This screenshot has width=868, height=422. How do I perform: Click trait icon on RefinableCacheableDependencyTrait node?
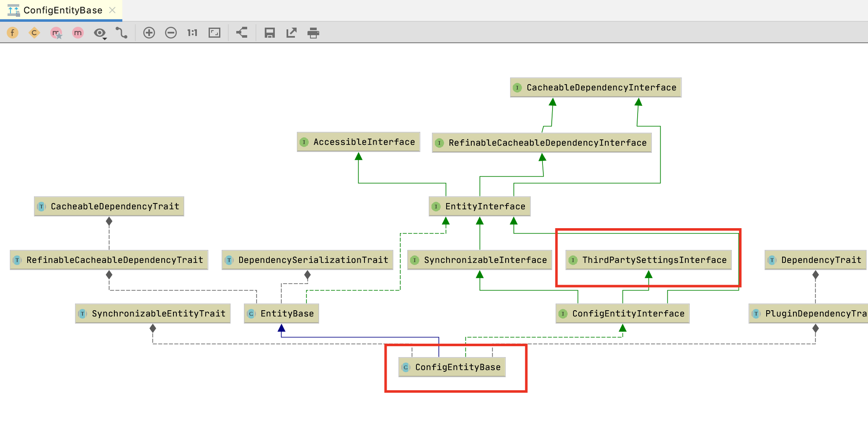(x=17, y=260)
